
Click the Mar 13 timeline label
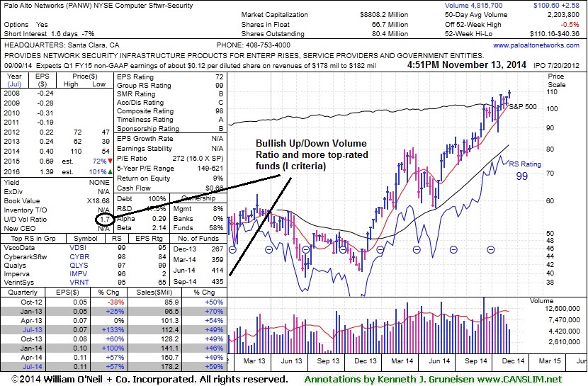(x=254, y=361)
